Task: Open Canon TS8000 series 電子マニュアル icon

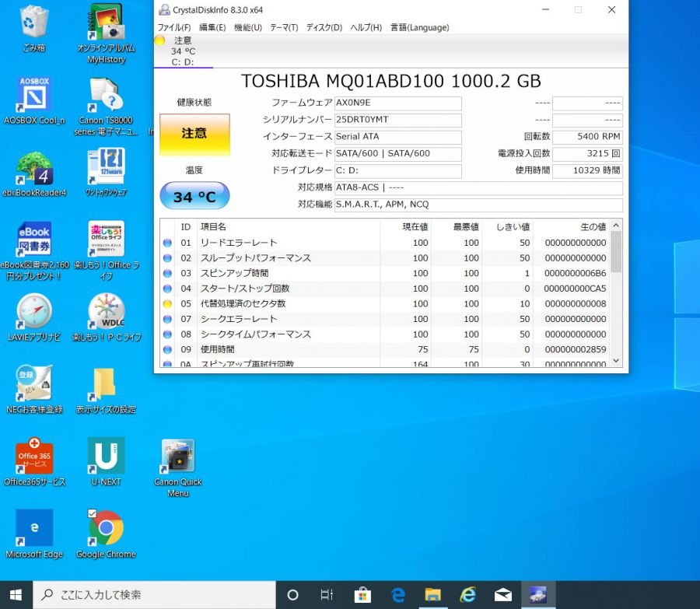Action: tap(106, 107)
